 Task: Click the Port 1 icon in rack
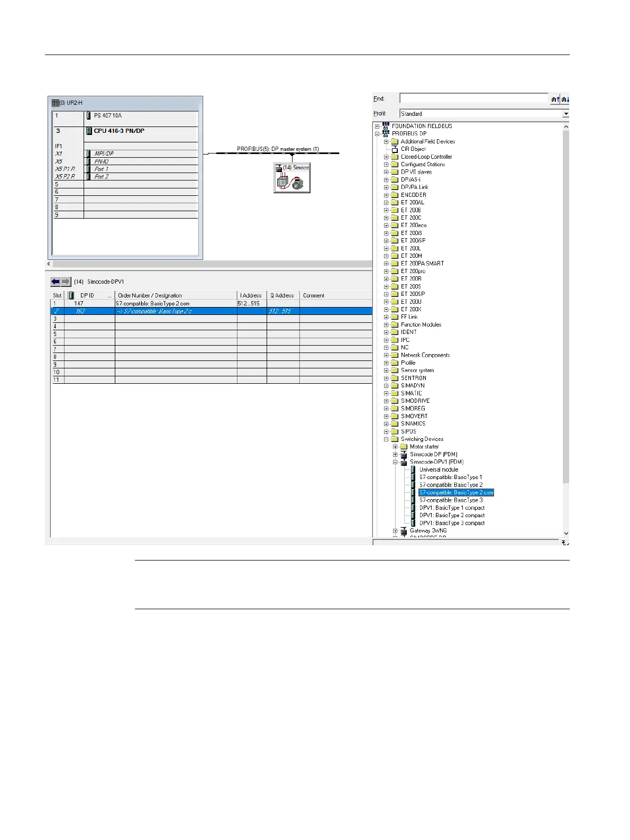click(x=89, y=169)
